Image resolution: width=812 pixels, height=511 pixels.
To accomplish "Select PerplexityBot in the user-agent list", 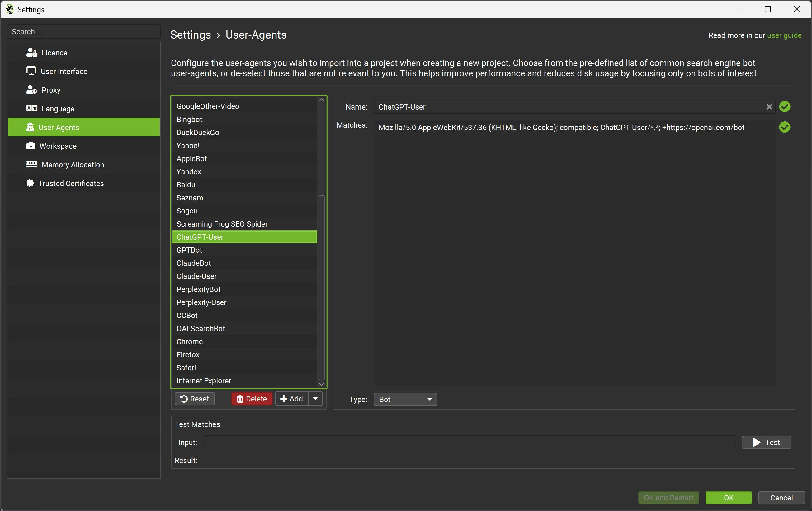I will [198, 289].
